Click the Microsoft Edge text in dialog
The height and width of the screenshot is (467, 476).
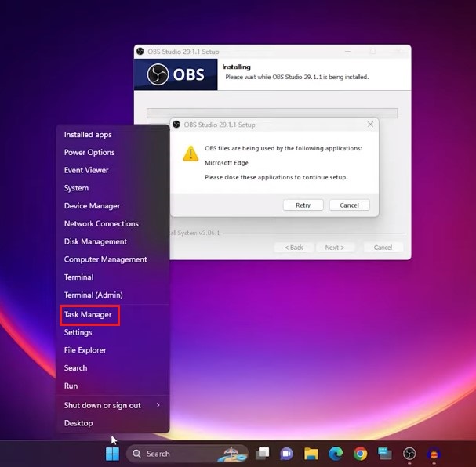pos(227,163)
